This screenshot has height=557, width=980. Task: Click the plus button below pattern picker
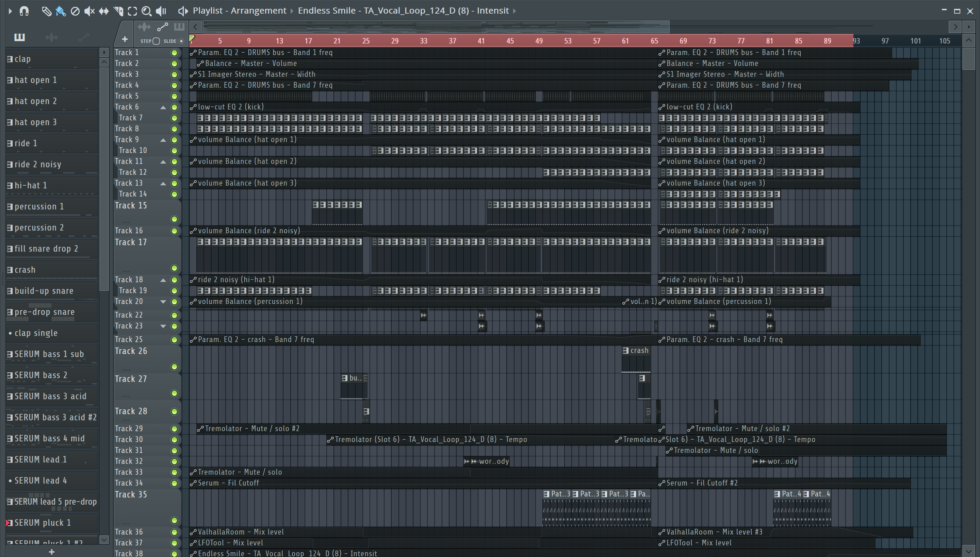click(52, 552)
